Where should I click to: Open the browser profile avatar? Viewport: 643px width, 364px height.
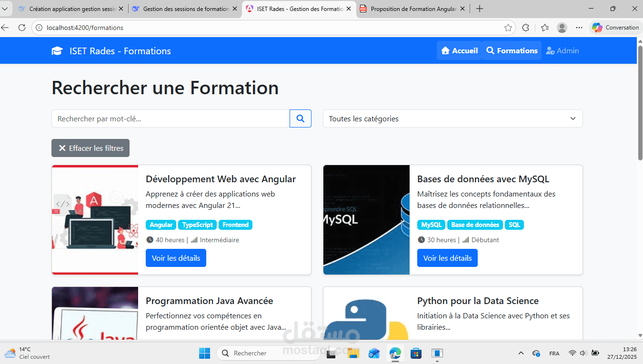(562, 28)
